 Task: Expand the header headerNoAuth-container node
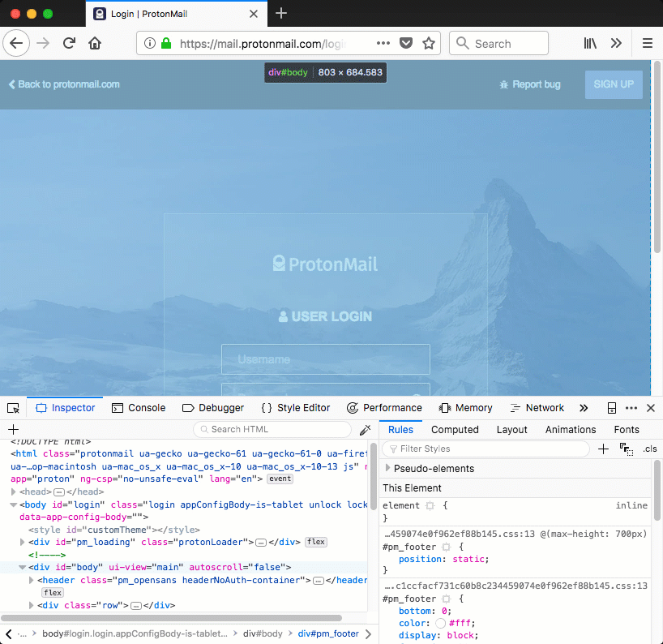coord(31,580)
